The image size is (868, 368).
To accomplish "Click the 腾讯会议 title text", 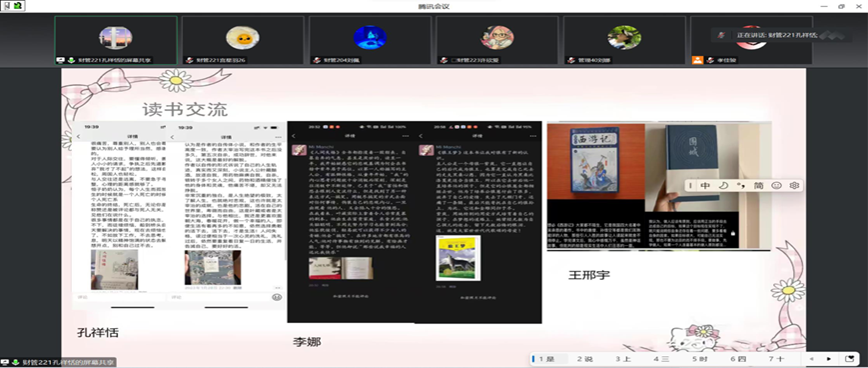I will click(434, 6).
